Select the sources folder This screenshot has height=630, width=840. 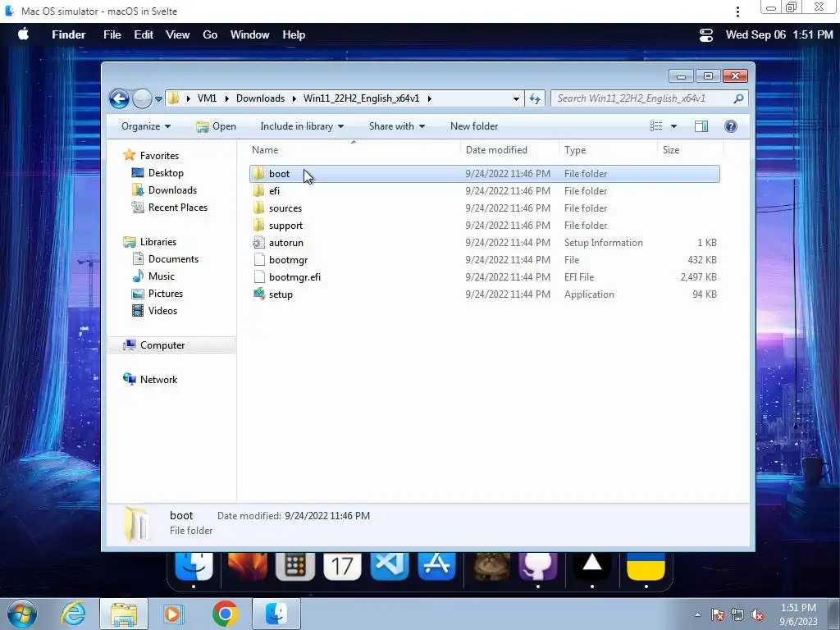pos(484,208)
